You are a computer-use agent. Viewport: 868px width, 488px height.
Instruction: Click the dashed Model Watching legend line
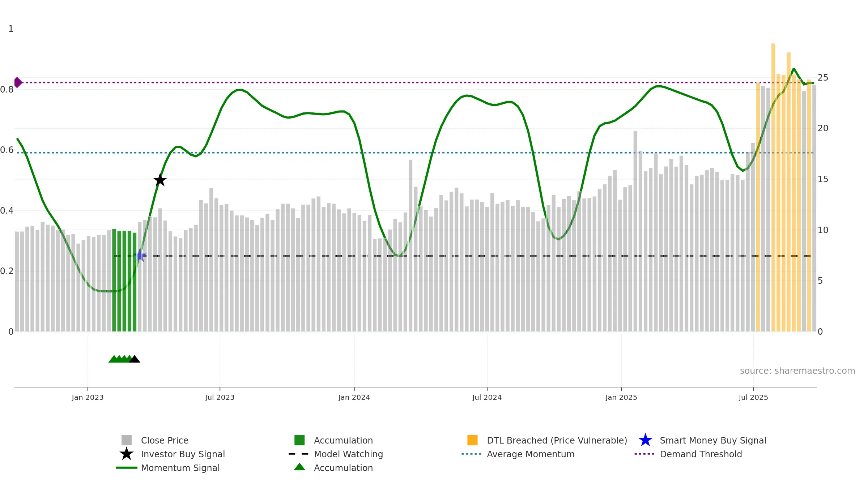coord(298,454)
